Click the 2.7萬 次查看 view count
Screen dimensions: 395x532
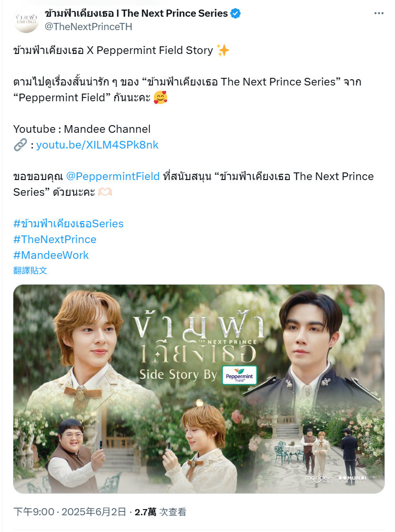tap(160, 512)
